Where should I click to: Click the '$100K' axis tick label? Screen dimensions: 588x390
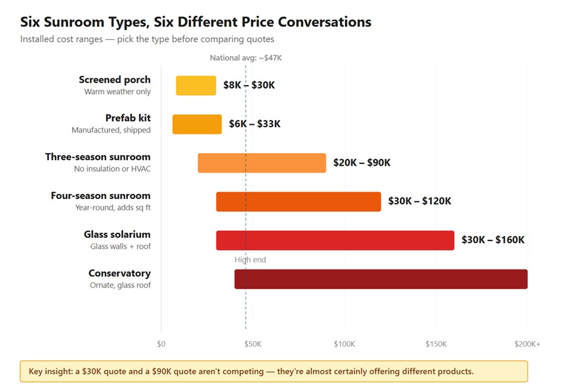click(344, 344)
